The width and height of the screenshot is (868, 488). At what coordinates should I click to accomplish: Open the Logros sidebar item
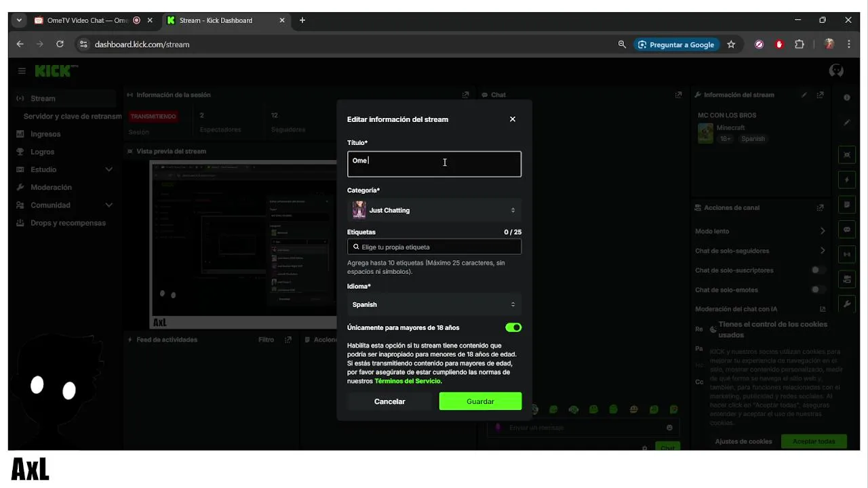[x=42, y=152]
